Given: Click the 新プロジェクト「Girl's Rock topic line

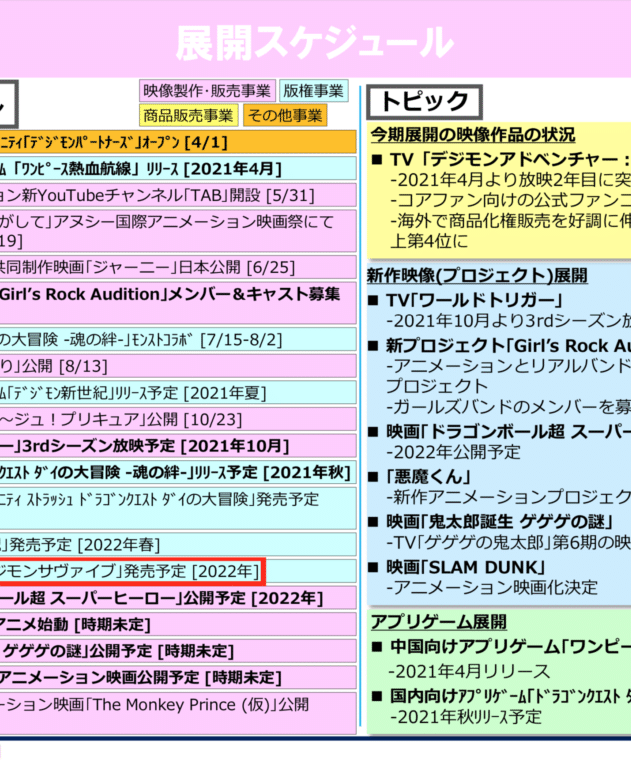Looking at the screenshot, I should coord(508,345).
